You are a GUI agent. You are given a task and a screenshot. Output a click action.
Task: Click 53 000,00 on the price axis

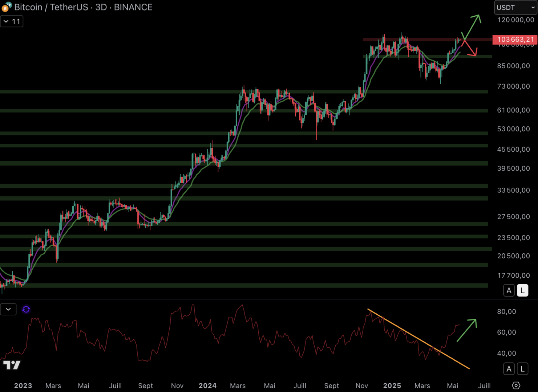[x=513, y=129]
